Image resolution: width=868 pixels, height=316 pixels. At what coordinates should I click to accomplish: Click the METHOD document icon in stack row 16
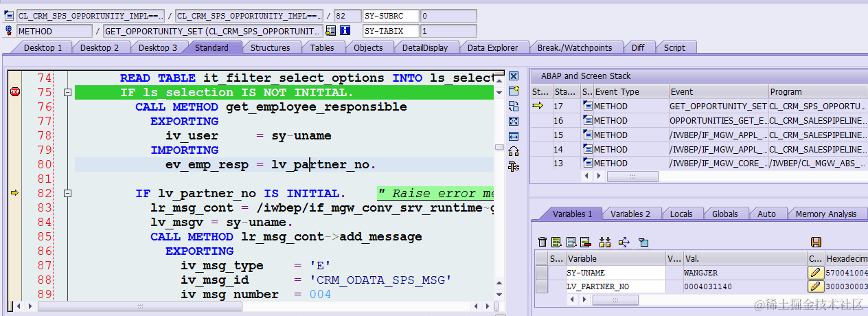click(587, 120)
